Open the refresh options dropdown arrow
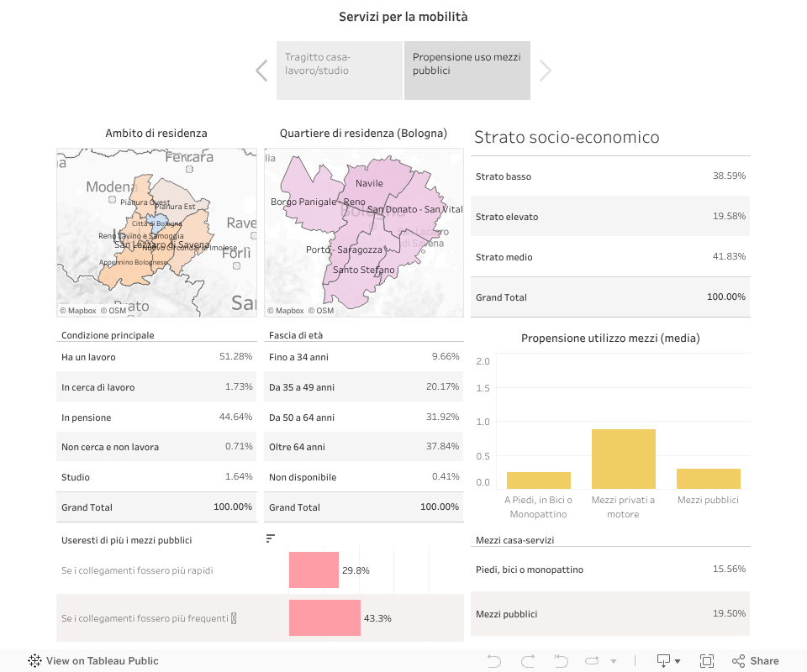Screen dimensions: 807x672 point(614,661)
